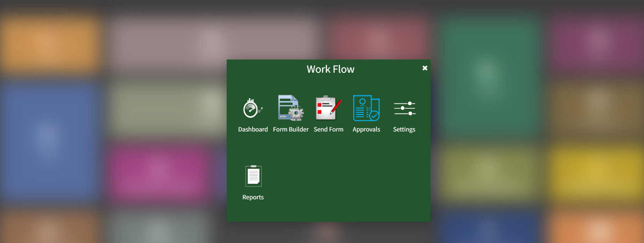Click the Approvals text label
644x243 pixels.
366,130
